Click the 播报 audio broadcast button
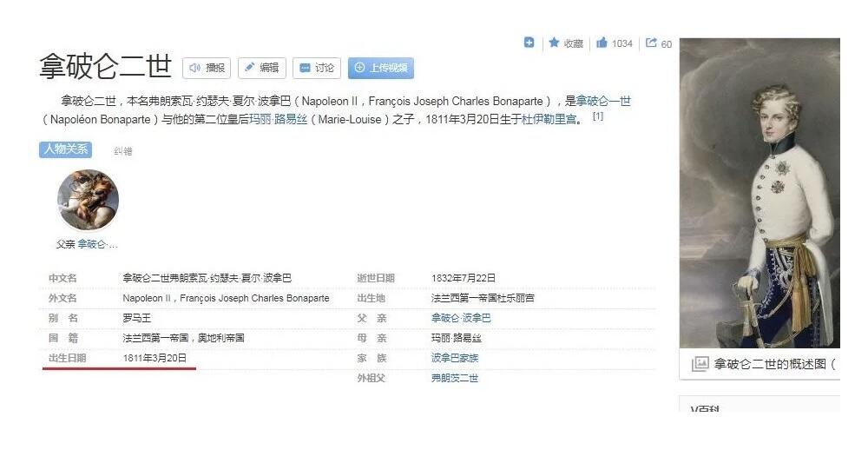Viewport: 868px width, 450px height. click(207, 68)
